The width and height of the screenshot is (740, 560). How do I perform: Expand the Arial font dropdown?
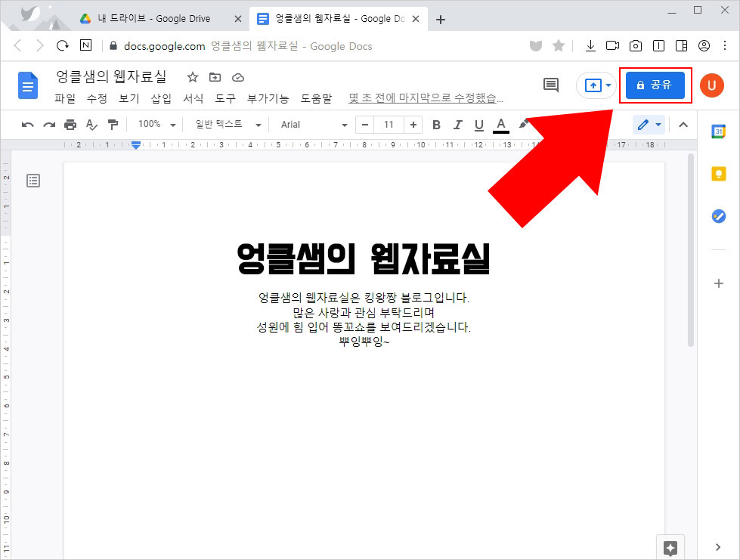(x=314, y=125)
